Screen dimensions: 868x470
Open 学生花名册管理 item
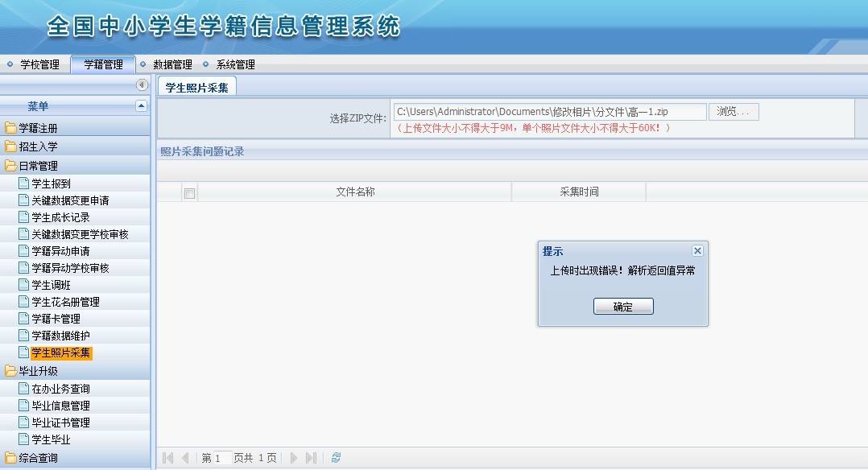[65, 303]
